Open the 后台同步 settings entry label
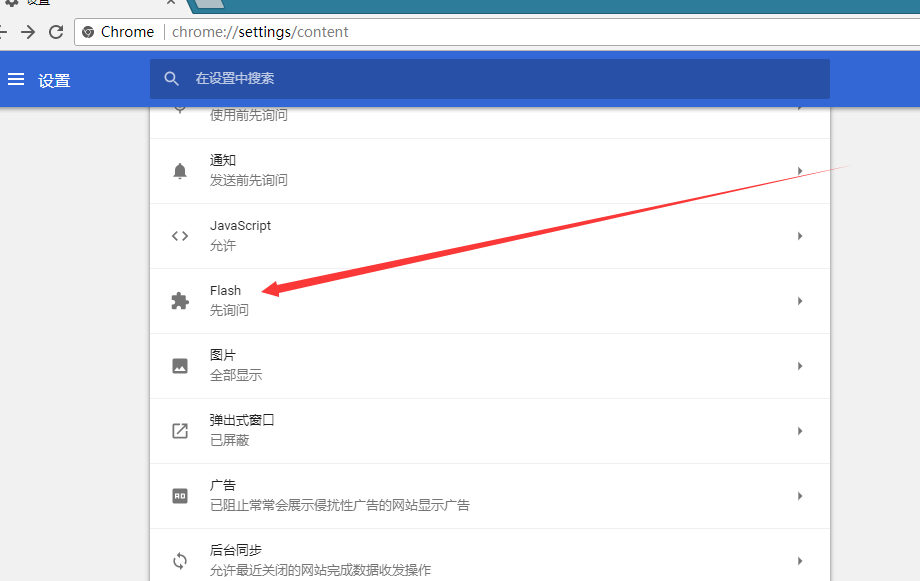The width and height of the screenshot is (920, 581). pyautogui.click(x=236, y=551)
